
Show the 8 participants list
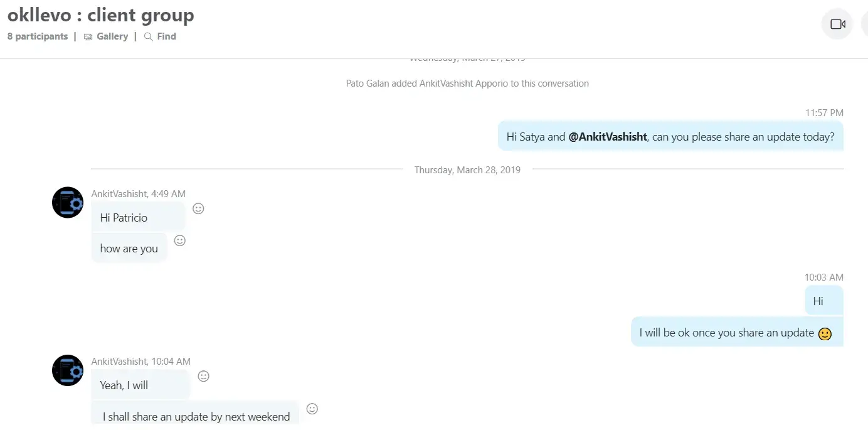pyautogui.click(x=38, y=36)
